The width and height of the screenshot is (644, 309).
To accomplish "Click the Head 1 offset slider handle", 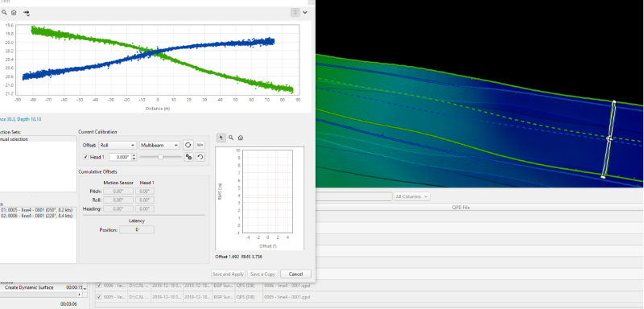I will click(x=160, y=157).
